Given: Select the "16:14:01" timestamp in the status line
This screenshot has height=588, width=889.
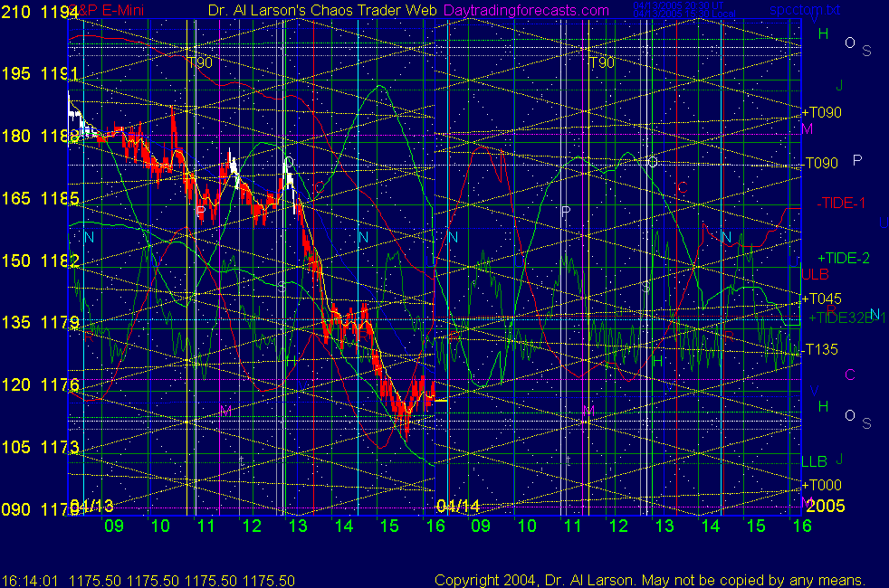Looking at the screenshot, I should point(30,581).
